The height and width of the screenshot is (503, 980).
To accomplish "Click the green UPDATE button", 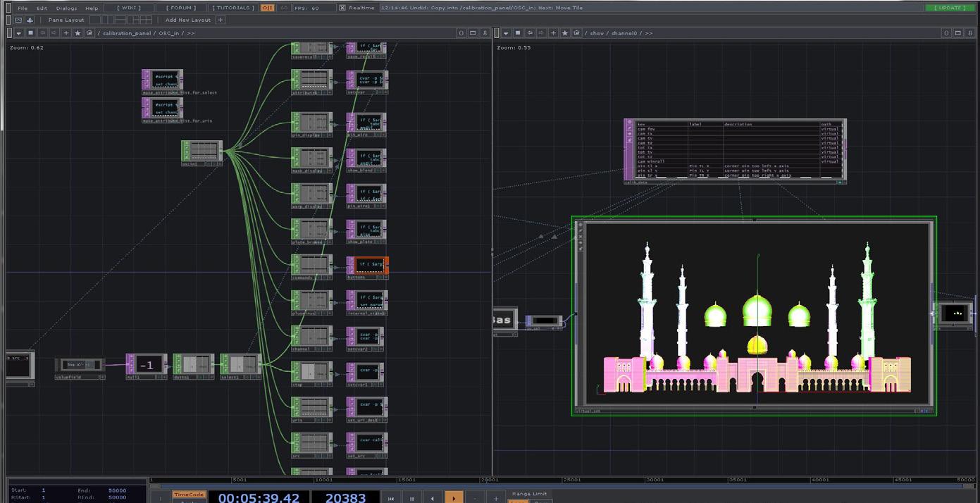I will (x=950, y=8).
